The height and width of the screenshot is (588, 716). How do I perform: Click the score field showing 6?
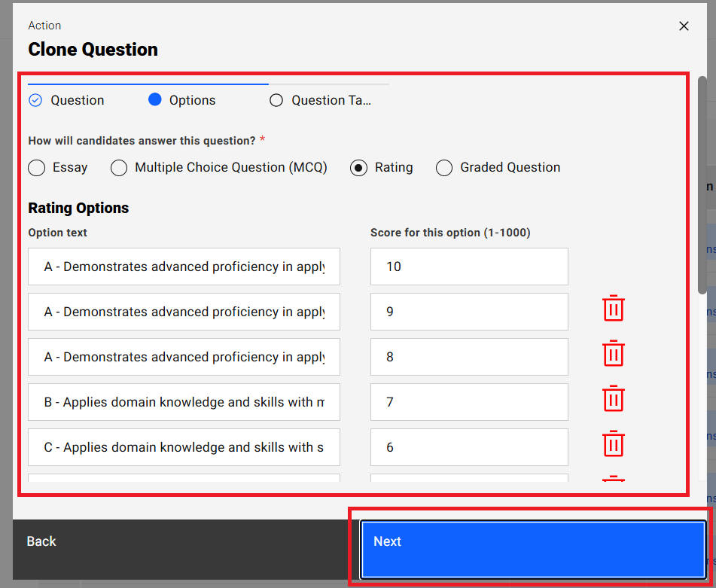pos(468,447)
